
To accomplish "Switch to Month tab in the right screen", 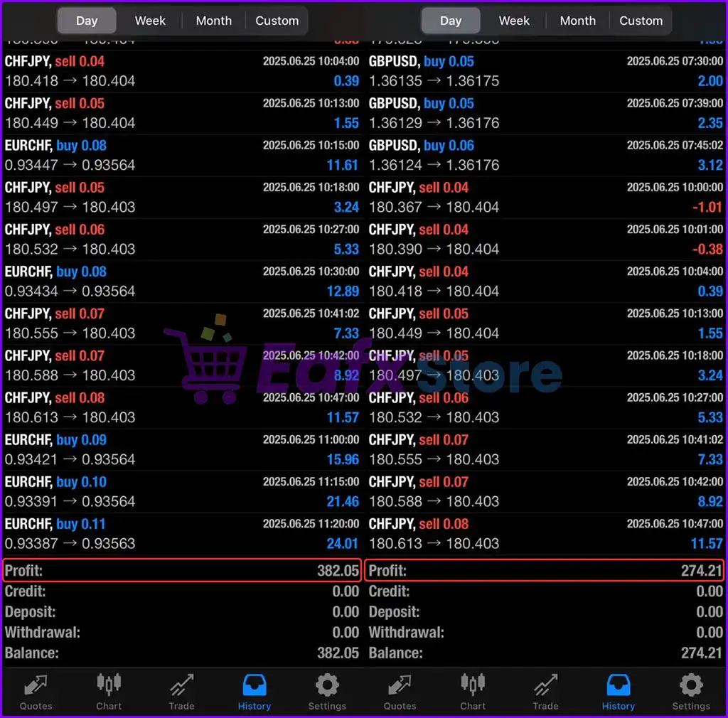I will click(577, 21).
